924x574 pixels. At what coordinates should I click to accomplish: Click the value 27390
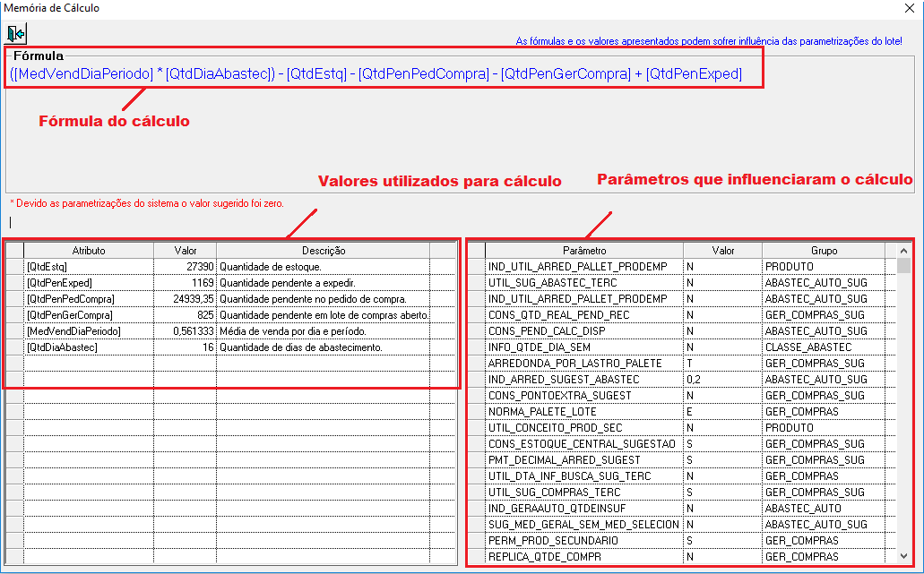(200, 267)
